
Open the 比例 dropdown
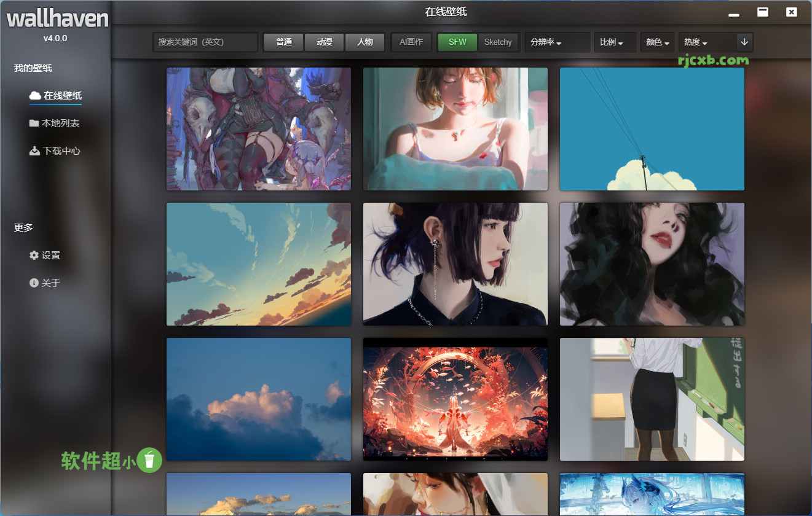(x=611, y=42)
